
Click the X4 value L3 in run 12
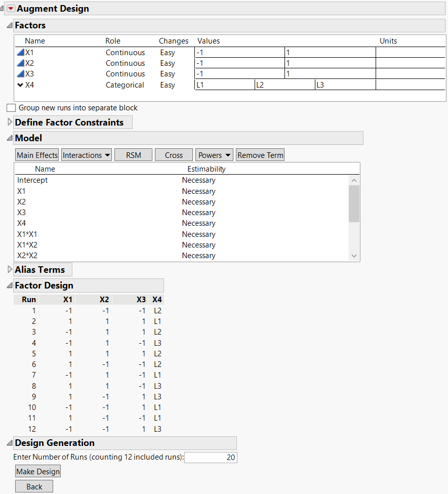coord(157,429)
